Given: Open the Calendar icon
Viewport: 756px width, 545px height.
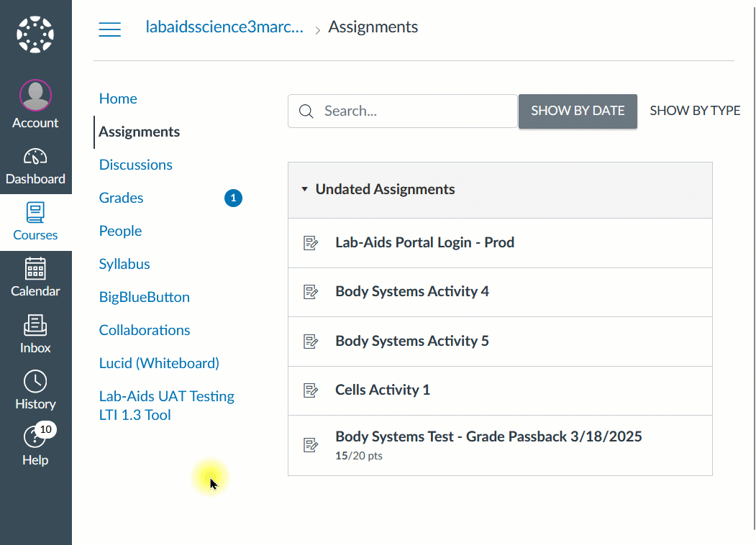Looking at the screenshot, I should click(35, 269).
